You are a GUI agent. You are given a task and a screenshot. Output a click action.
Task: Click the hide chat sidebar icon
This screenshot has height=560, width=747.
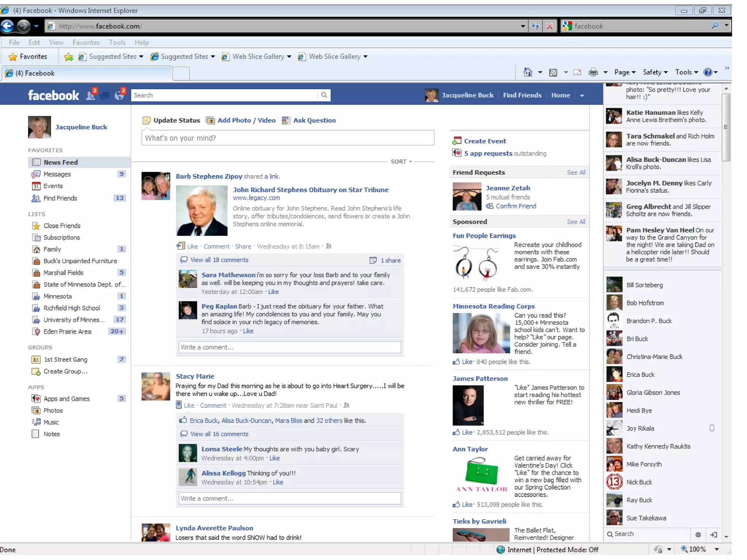pos(714,534)
